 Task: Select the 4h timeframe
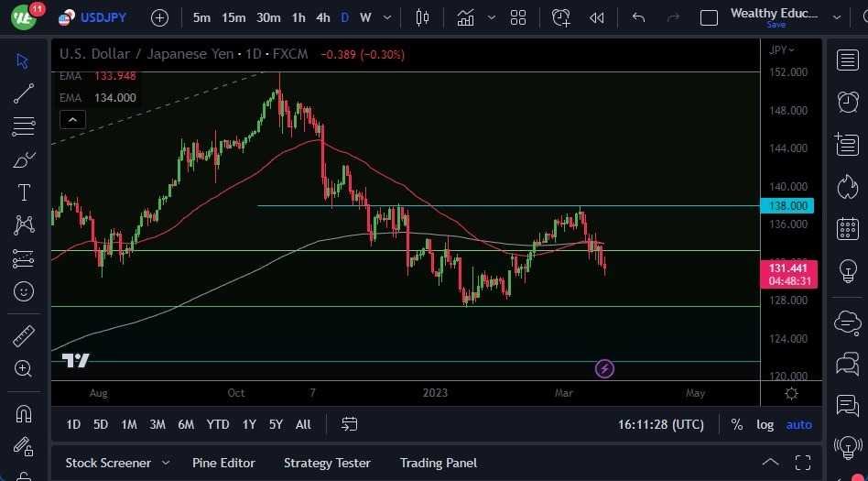tap(322, 17)
